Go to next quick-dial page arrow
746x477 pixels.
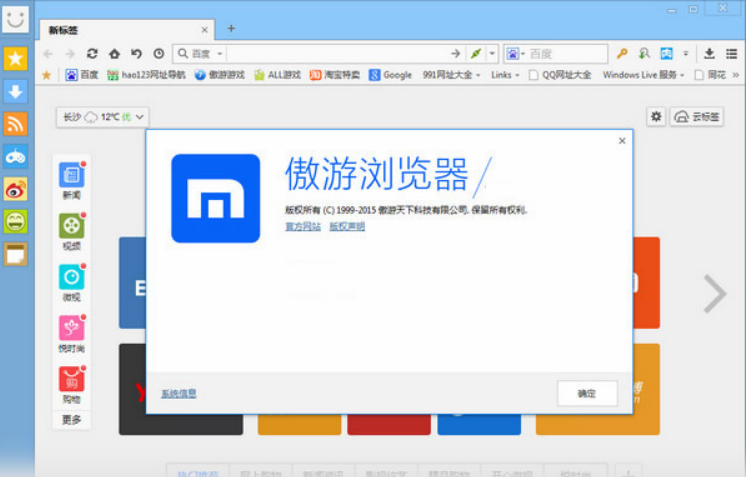click(x=715, y=293)
